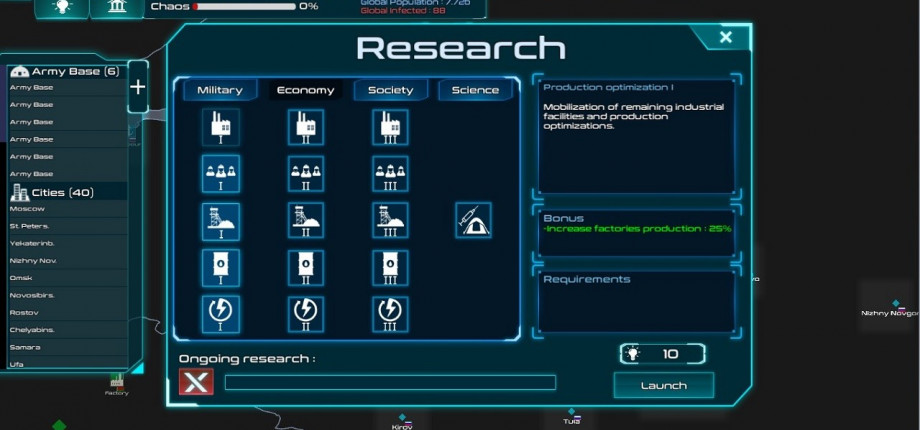Select Moscow in the cities list

68,209
